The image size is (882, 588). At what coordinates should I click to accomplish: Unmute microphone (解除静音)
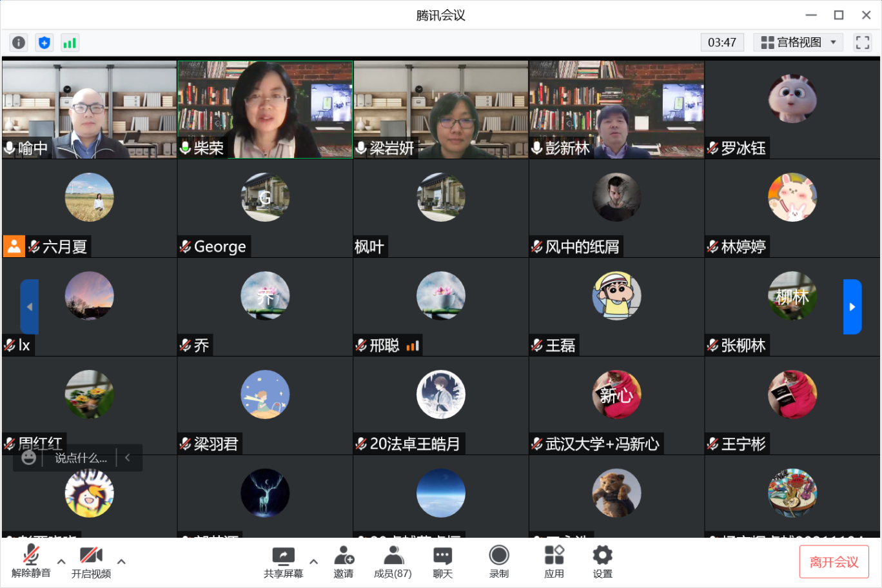31,562
